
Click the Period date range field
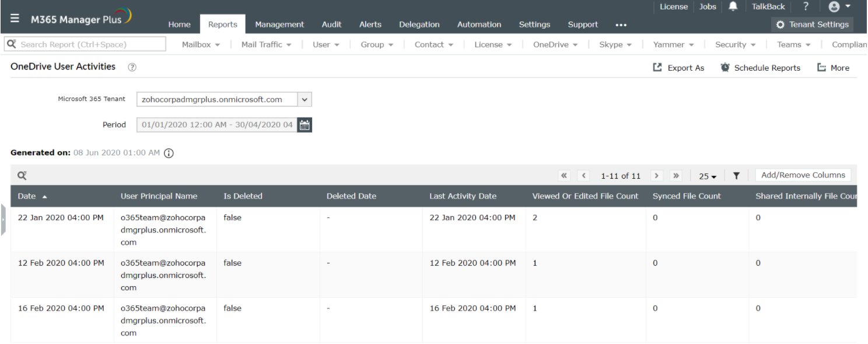217,124
